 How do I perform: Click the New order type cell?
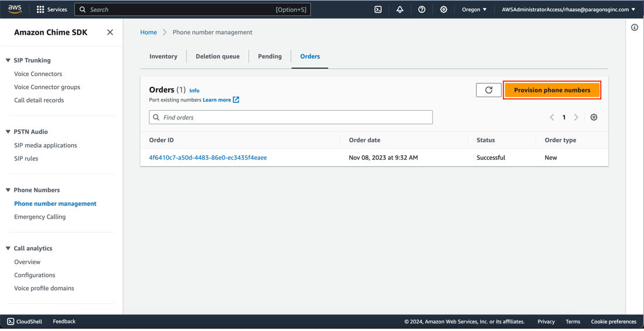click(x=551, y=158)
